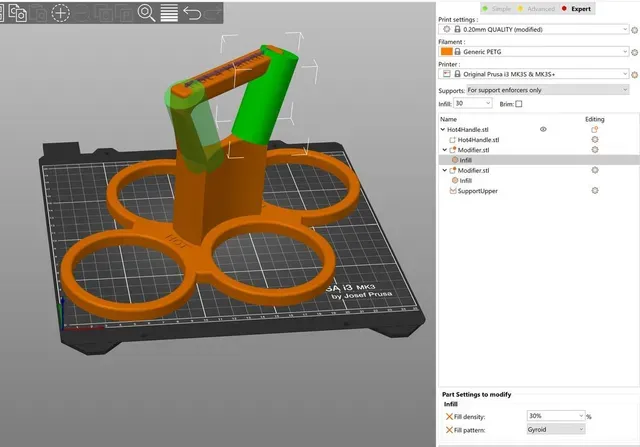Click the Split to objects toolbar icon
The width and height of the screenshot is (640, 447).
(x=104, y=13)
